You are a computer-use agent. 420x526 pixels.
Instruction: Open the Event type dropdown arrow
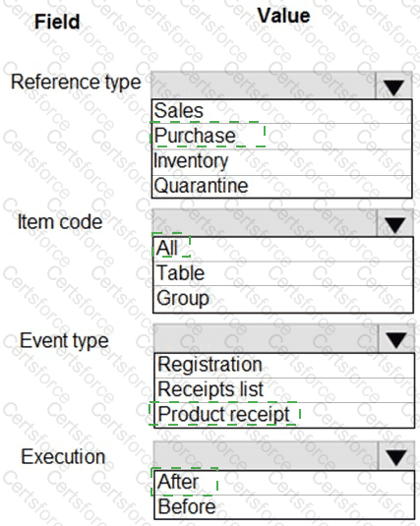click(396, 338)
